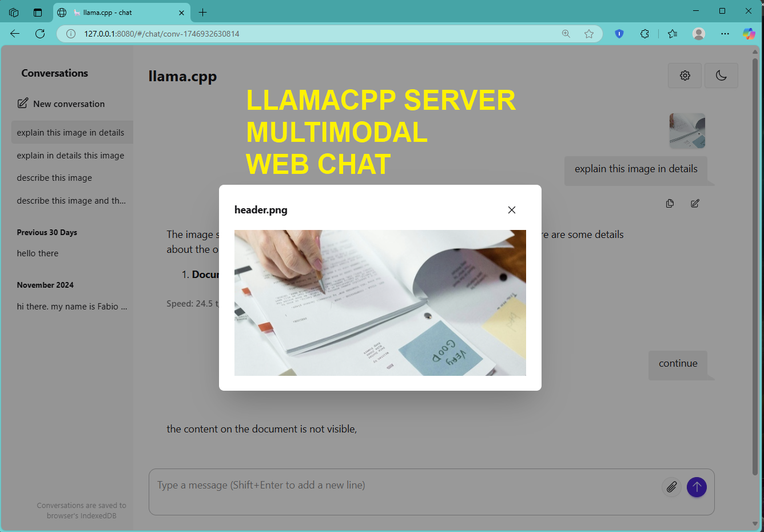
Task: Edit the user message with pencil icon
Action: click(695, 203)
